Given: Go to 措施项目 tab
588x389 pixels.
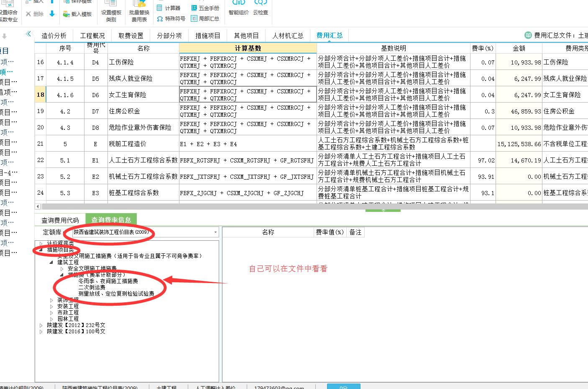Looking at the screenshot, I should coord(208,36).
